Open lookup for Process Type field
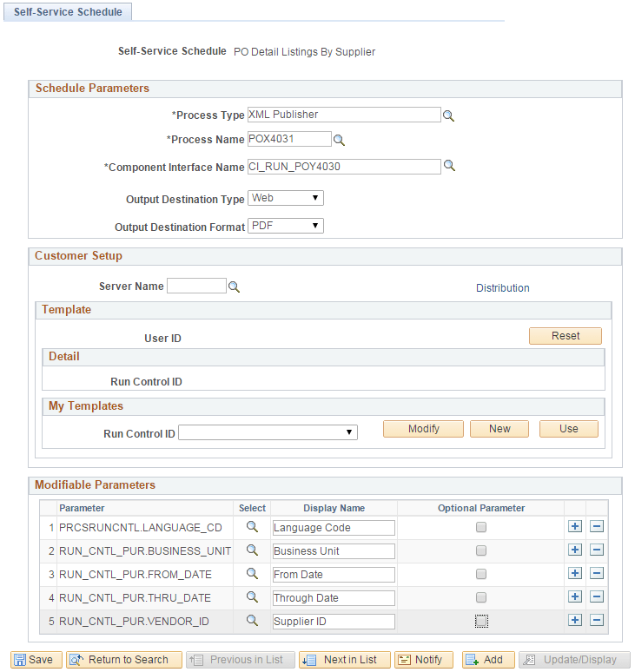 448,115
